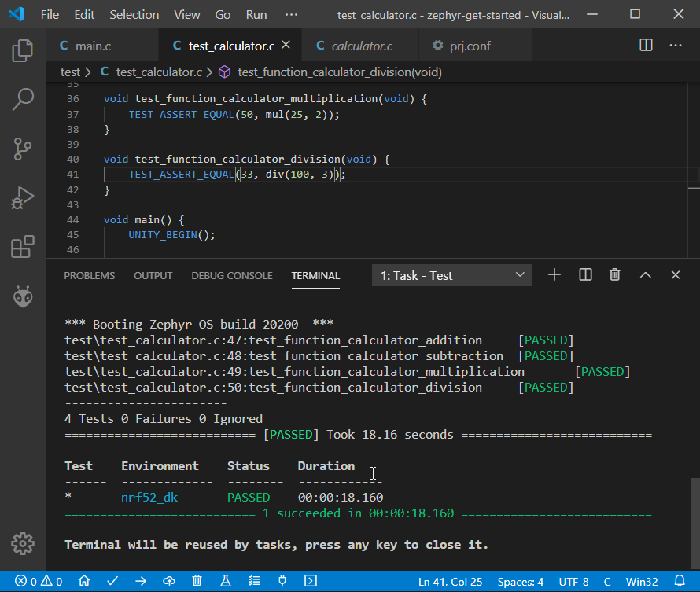Close the test_calculator.c tab

[286, 45]
